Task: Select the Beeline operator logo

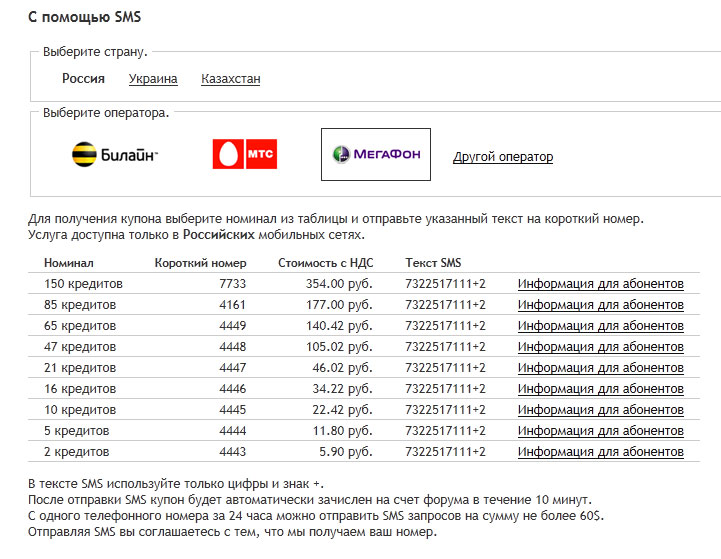Action: coord(115,154)
